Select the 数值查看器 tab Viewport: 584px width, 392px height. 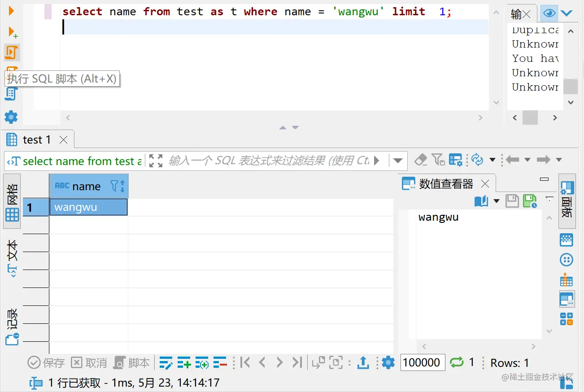[439, 183]
